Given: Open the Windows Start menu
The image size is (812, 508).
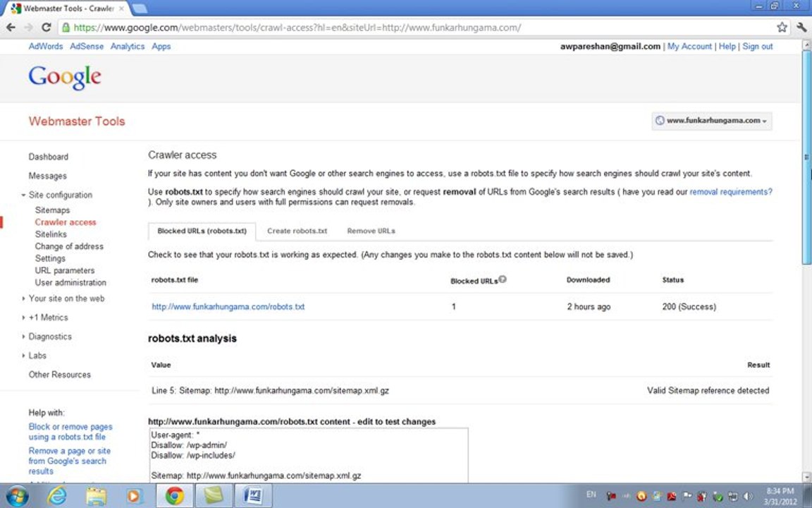Looking at the screenshot, I should (17, 496).
